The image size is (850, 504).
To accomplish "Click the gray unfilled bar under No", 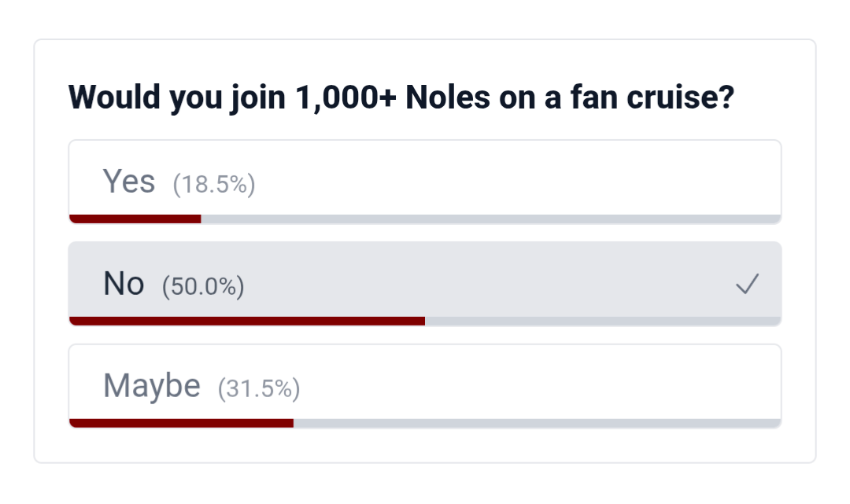I will [x=602, y=321].
